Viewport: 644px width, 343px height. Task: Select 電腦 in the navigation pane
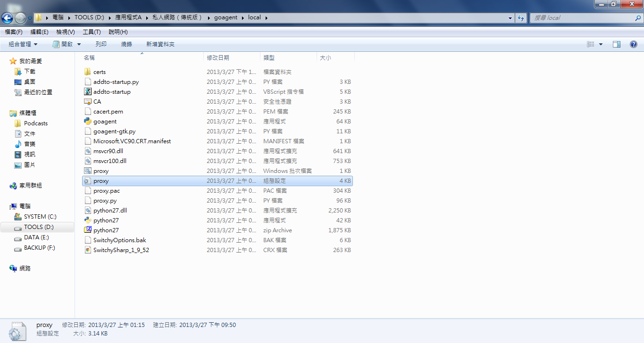25,206
